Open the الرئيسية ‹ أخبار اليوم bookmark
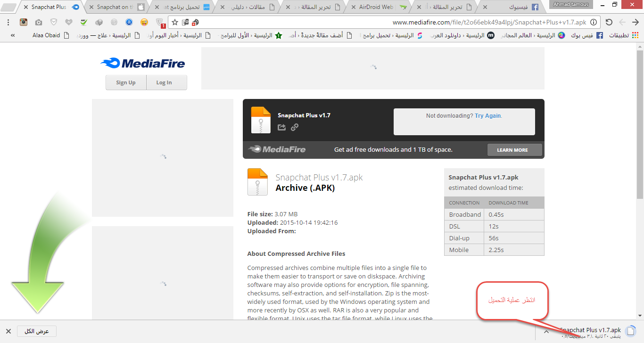 point(178,35)
